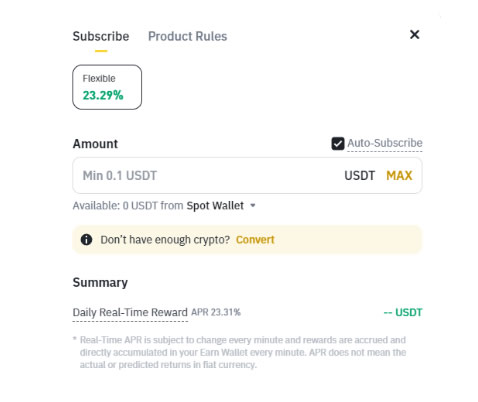Click the green -- USDT reward value
The width and height of the screenshot is (478, 402).
click(x=403, y=313)
